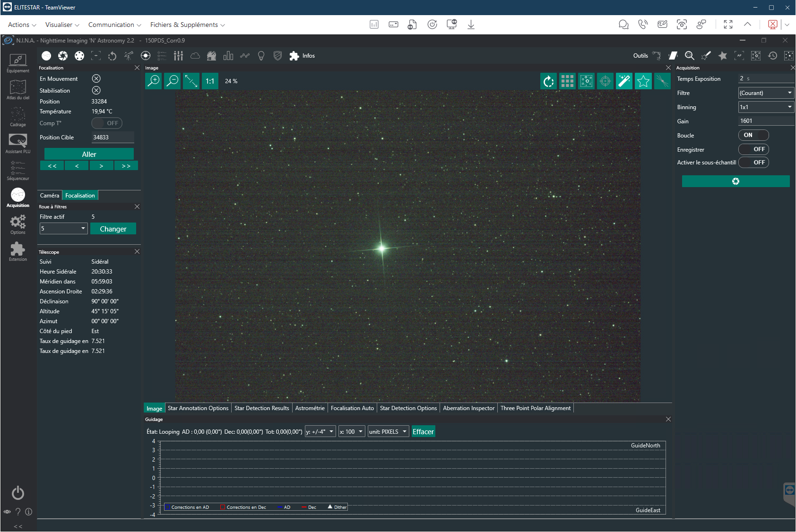Switch to Star Detection Results tab

pyautogui.click(x=262, y=408)
